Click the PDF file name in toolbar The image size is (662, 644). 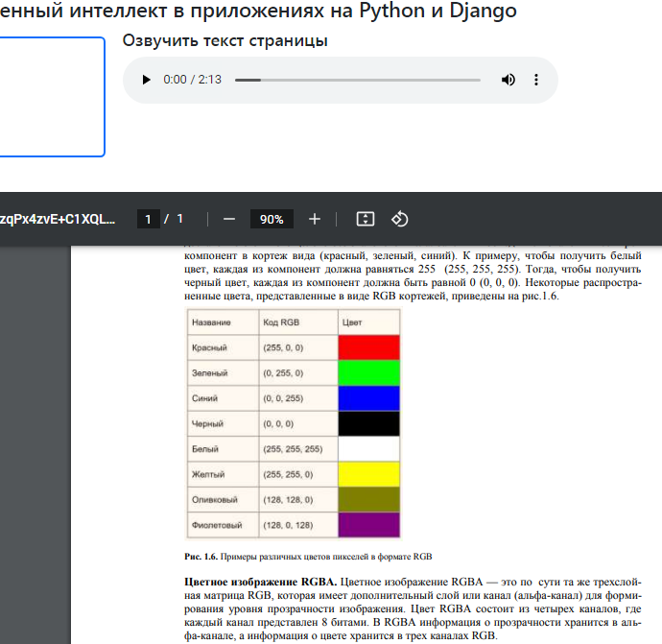(x=58, y=219)
